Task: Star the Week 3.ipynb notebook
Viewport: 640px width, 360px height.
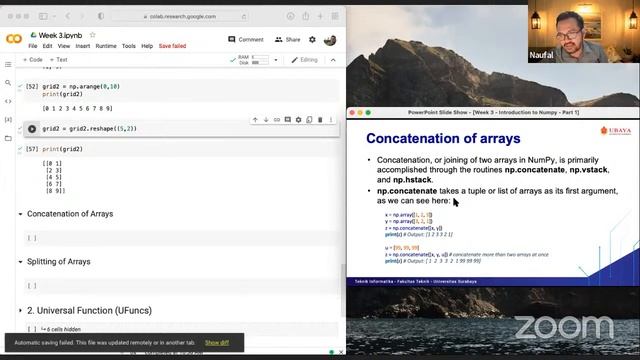Action: coord(93,35)
